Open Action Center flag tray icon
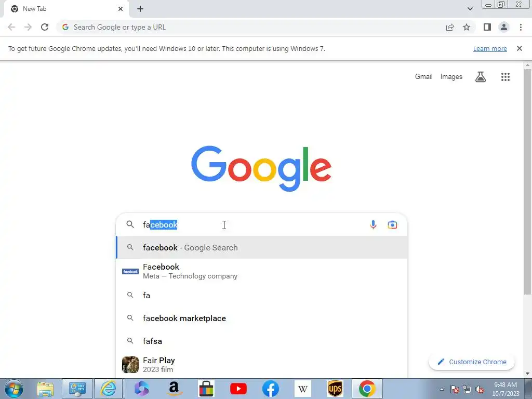The image size is (532, 399). [454, 389]
